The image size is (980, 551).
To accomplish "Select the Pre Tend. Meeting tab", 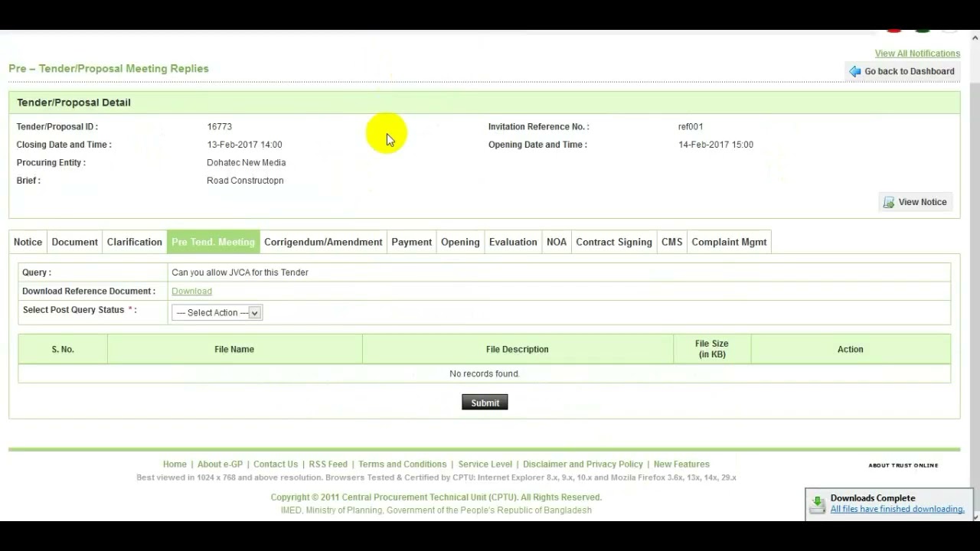I will 213,242.
